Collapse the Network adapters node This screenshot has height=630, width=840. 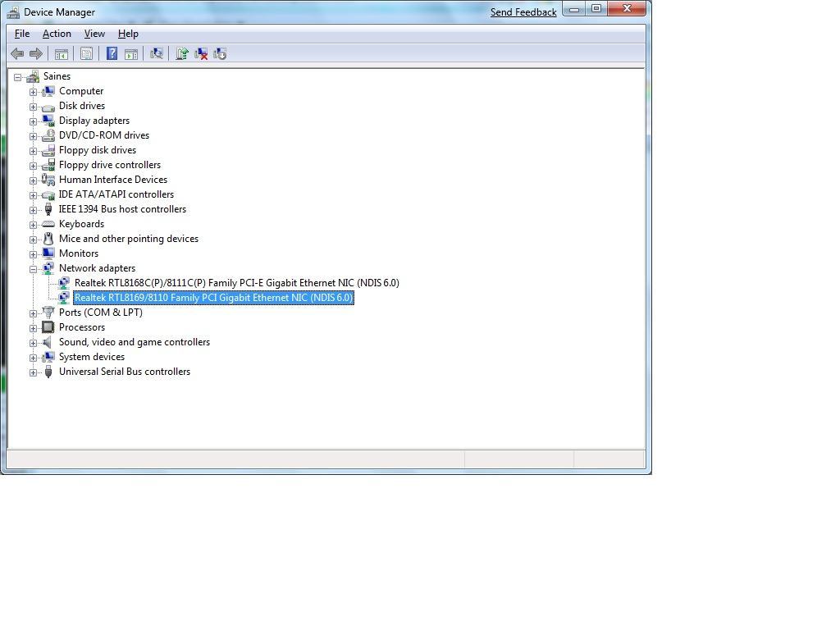(x=33, y=269)
